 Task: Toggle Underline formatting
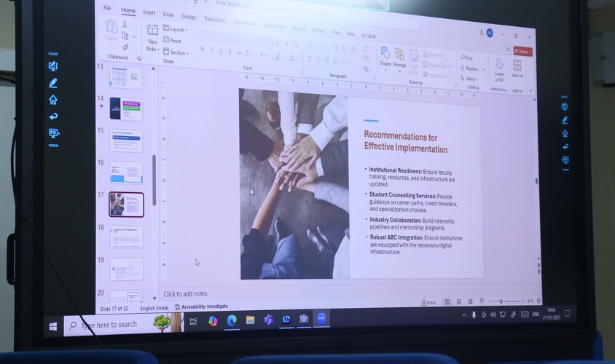221,51
